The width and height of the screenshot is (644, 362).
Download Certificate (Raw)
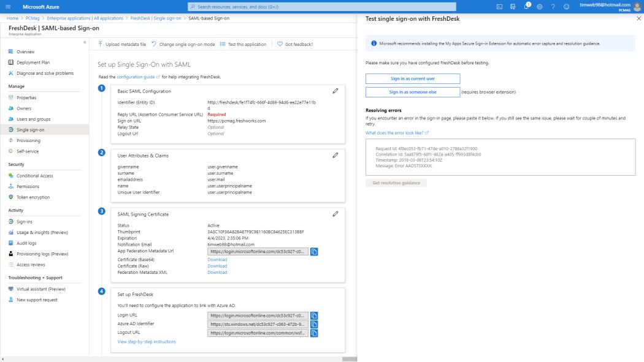point(217,266)
